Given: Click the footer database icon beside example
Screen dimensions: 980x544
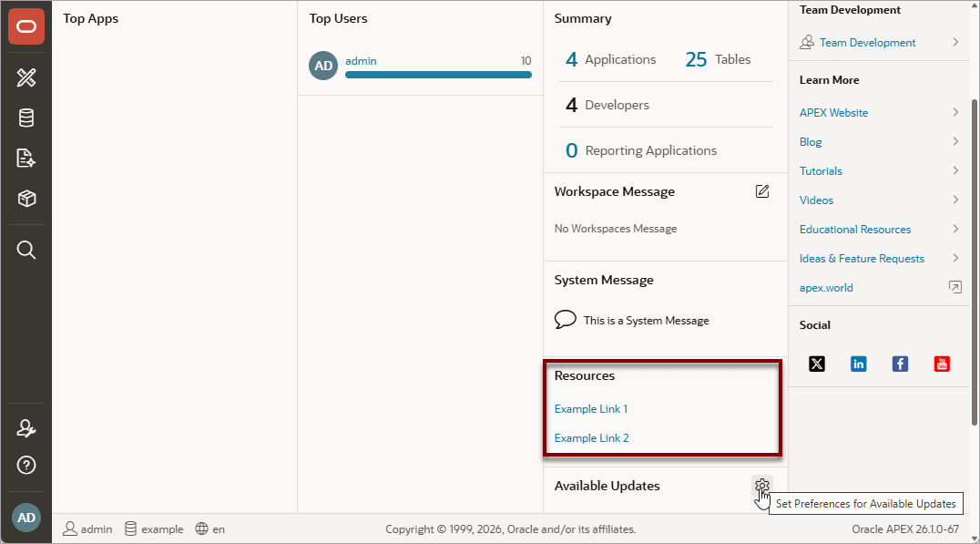Looking at the screenshot, I should [130, 529].
